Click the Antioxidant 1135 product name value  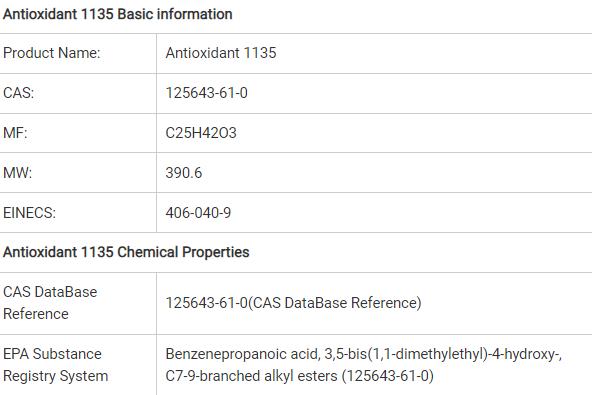(x=221, y=53)
